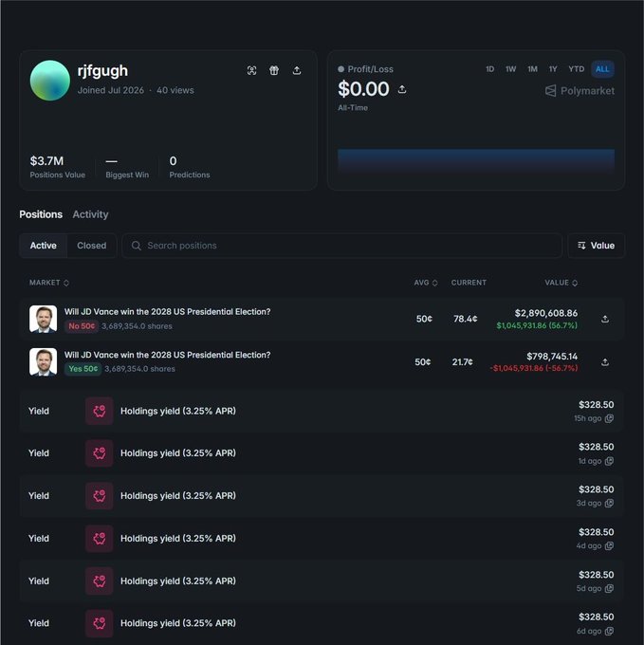Share the No 50¢ JD Vance position
This screenshot has height=645, width=644.
(x=605, y=319)
